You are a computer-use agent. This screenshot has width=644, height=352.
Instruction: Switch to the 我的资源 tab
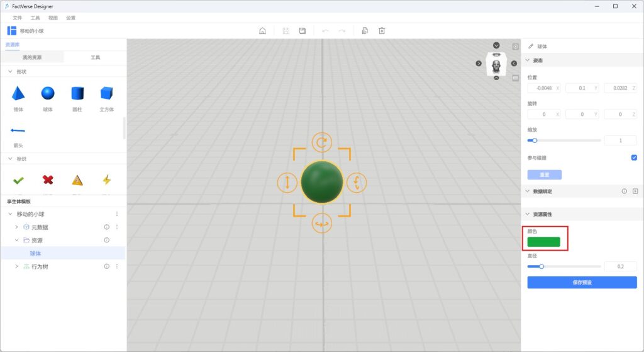coord(32,57)
